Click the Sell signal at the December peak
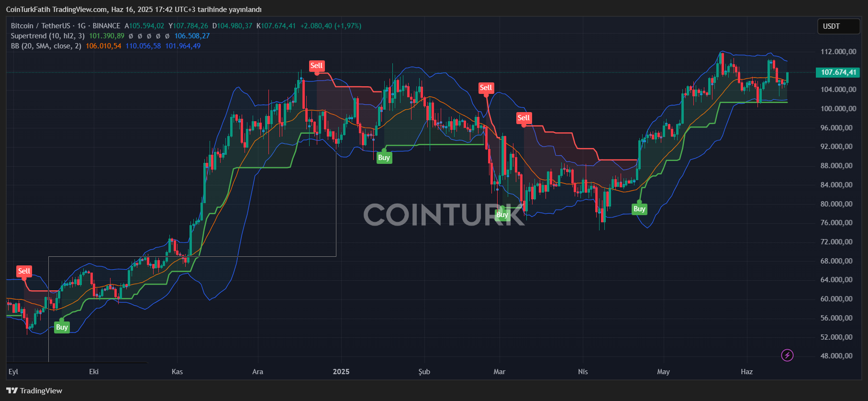The image size is (868, 401). 316,66
